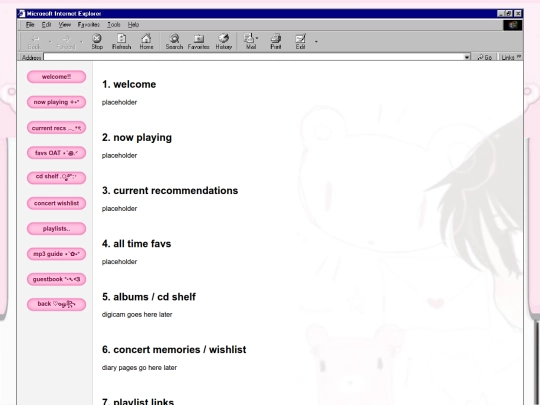Open the Edit menu in menu bar
The height and width of the screenshot is (405, 540).
(x=46, y=25)
